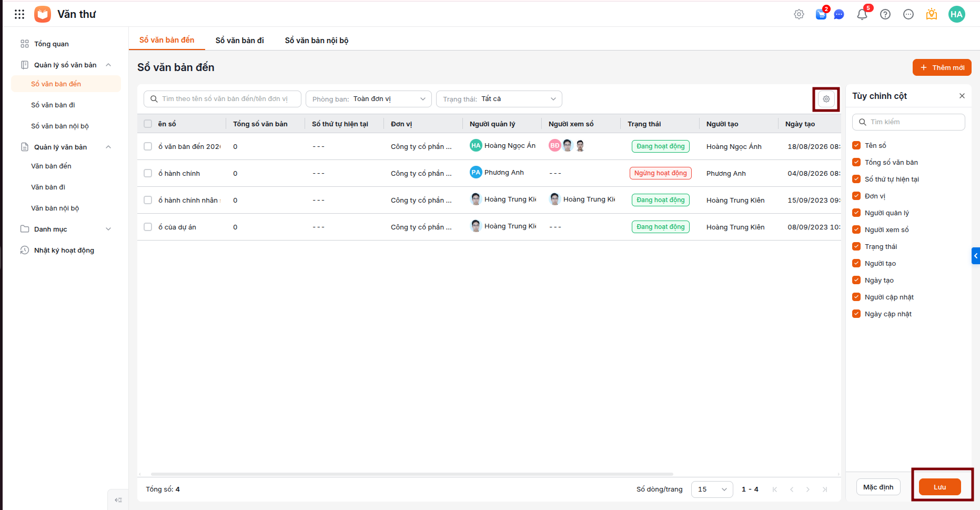Switch to Sổ văn bản nội bộ tab
The image size is (980, 510).
coord(317,41)
